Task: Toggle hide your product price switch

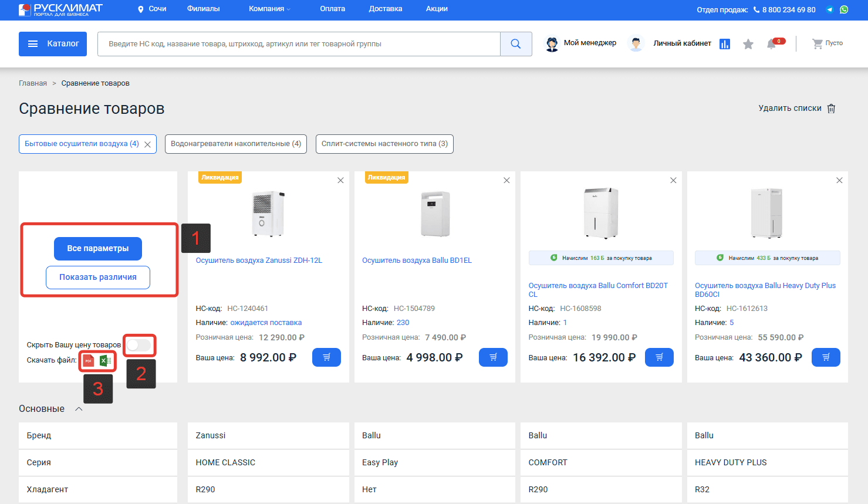Action: [x=139, y=345]
